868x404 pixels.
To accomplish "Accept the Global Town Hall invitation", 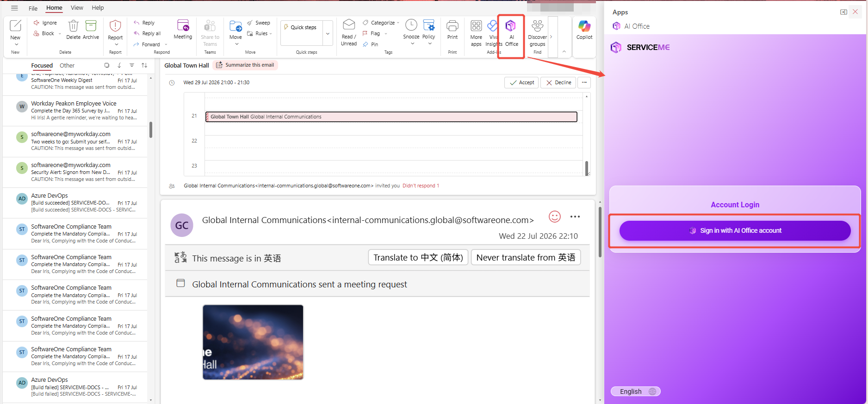I will (x=521, y=82).
